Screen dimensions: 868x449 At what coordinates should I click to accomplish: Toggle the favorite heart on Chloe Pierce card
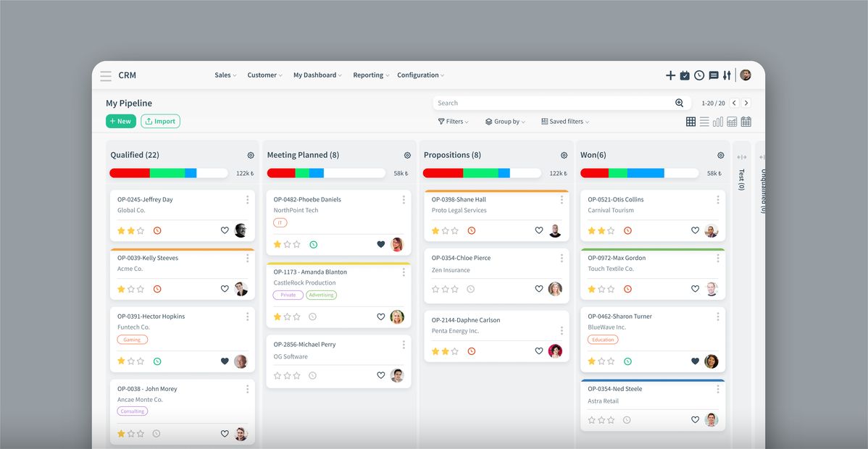coord(539,289)
